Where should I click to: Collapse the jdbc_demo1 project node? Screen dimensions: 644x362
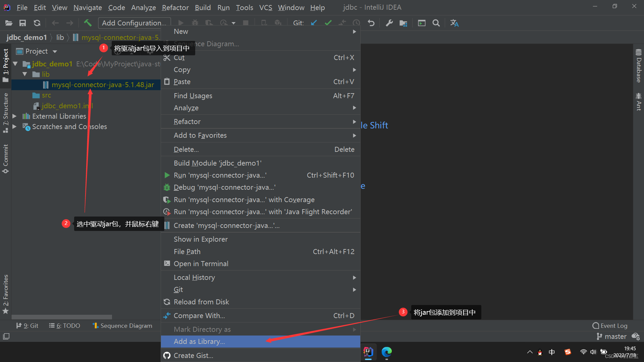tap(15, 64)
